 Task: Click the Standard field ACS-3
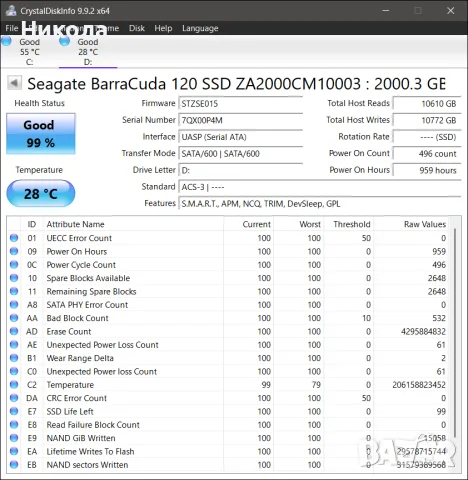click(320, 187)
